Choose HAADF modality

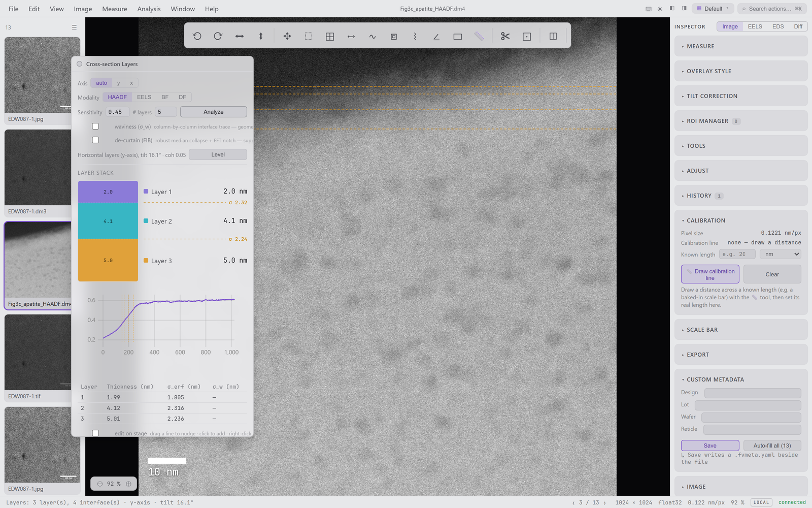pos(117,97)
